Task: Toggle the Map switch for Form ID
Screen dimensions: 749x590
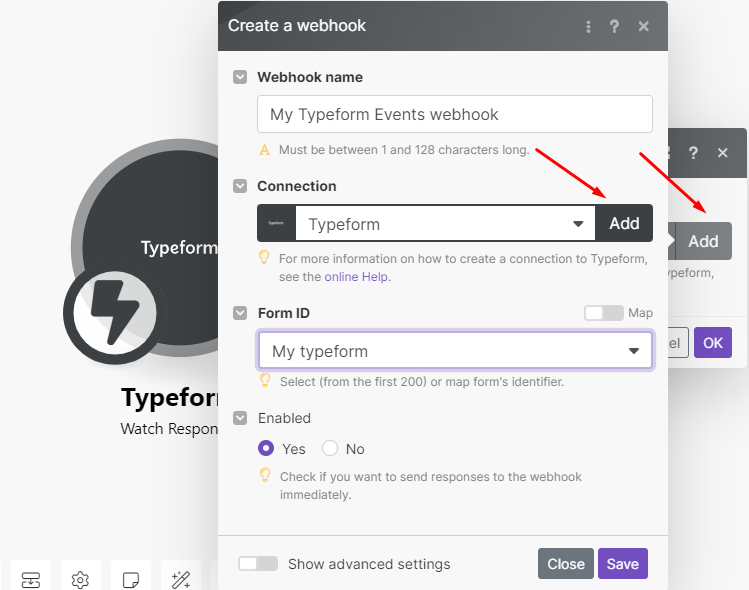Action: [x=604, y=313]
